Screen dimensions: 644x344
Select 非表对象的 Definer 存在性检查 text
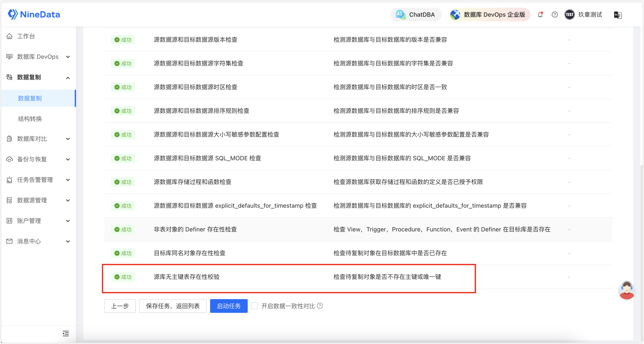pos(195,229)
